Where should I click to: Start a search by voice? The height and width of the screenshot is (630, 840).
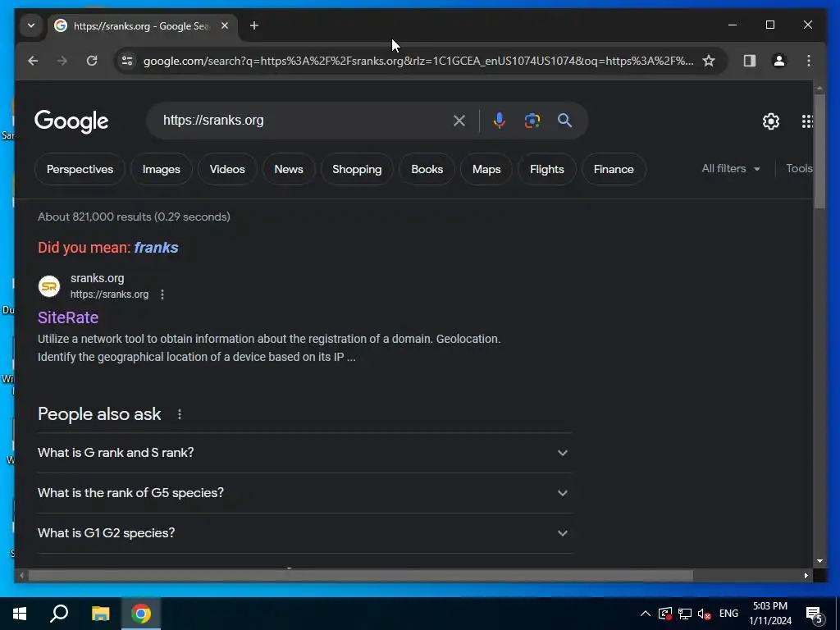point(500,121)
